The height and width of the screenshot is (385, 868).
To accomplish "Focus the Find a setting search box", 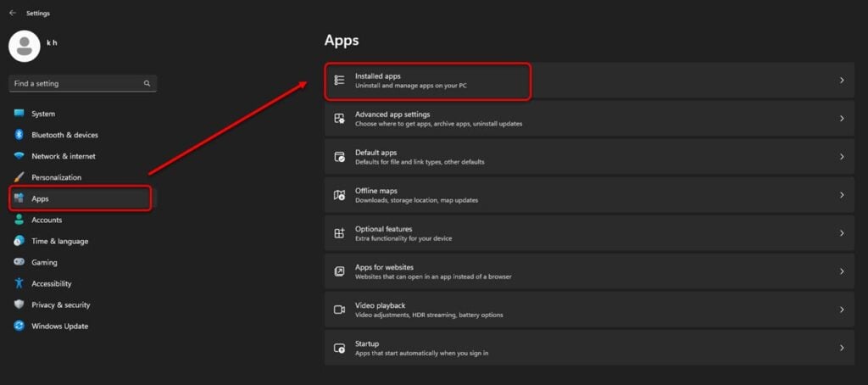I will coord(83,84).
